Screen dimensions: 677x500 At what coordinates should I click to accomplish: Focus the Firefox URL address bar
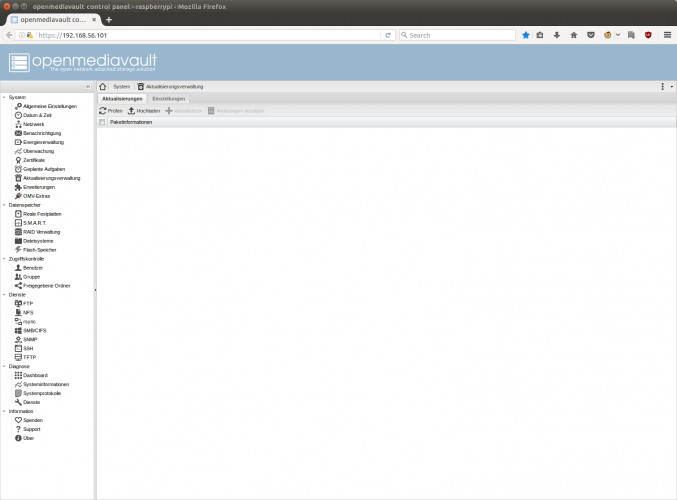208,35
